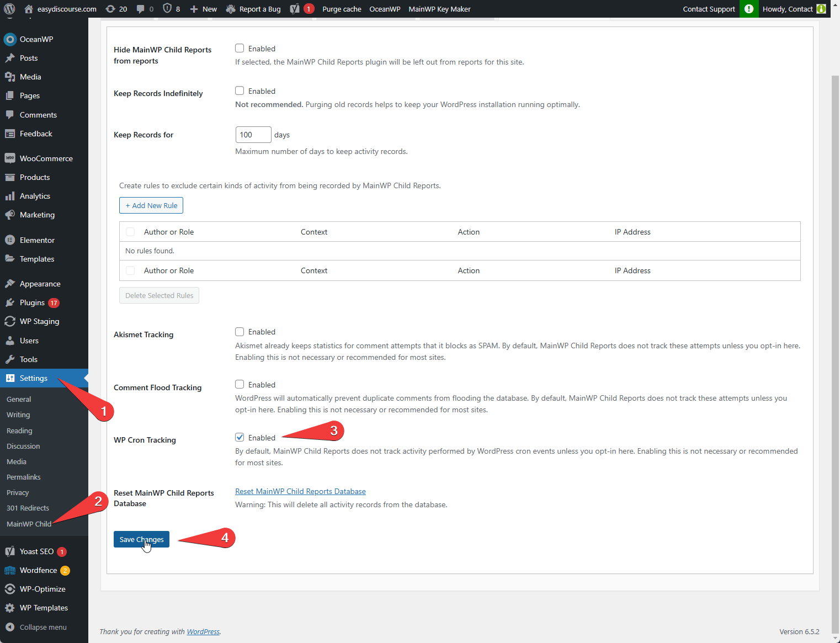This screenshot has height=643, width=840.
Task: Click Report a Bug in admin bar
Action: click(x=253, y=9)
